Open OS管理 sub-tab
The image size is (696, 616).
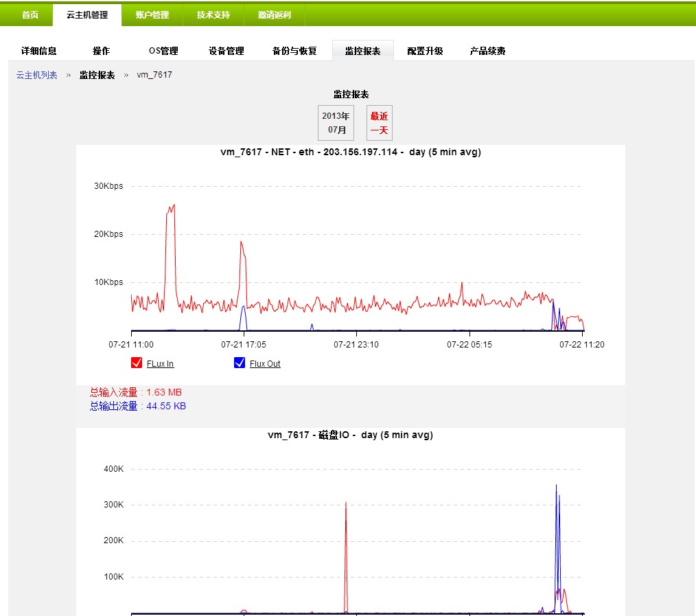[x=163, y=51]
